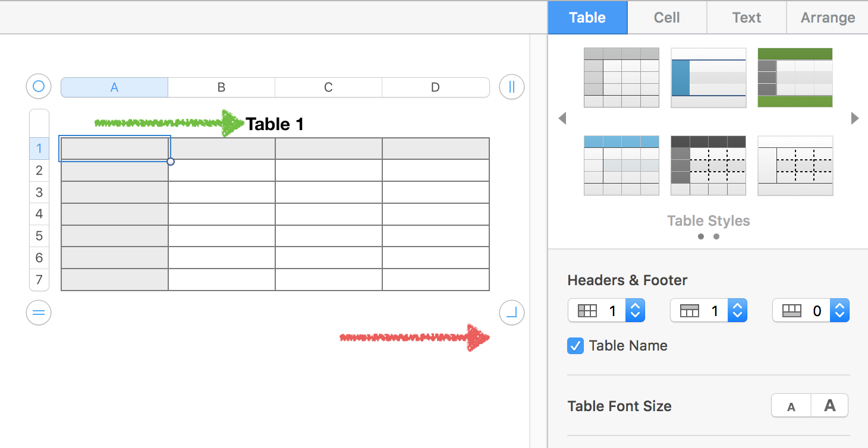Apply the green header table style
Screen dimensions: 868x448
(x=795, y=78)
